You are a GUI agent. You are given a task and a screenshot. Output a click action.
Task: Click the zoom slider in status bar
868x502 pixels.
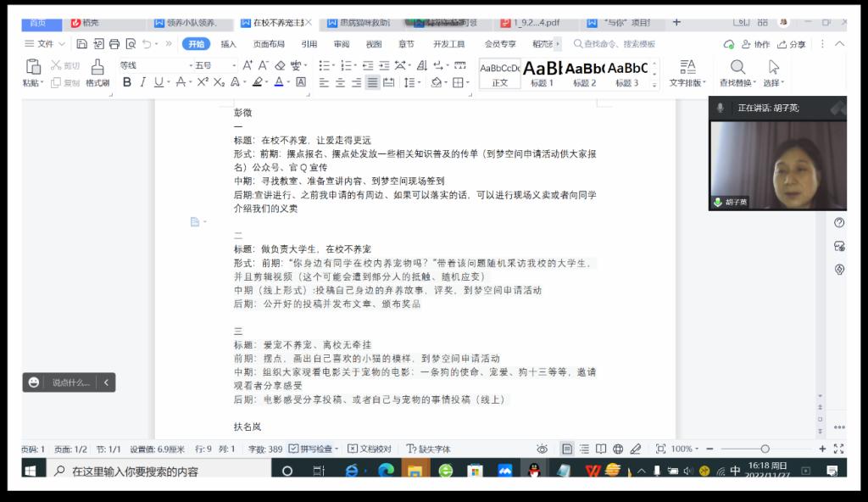tap(765, 449)
